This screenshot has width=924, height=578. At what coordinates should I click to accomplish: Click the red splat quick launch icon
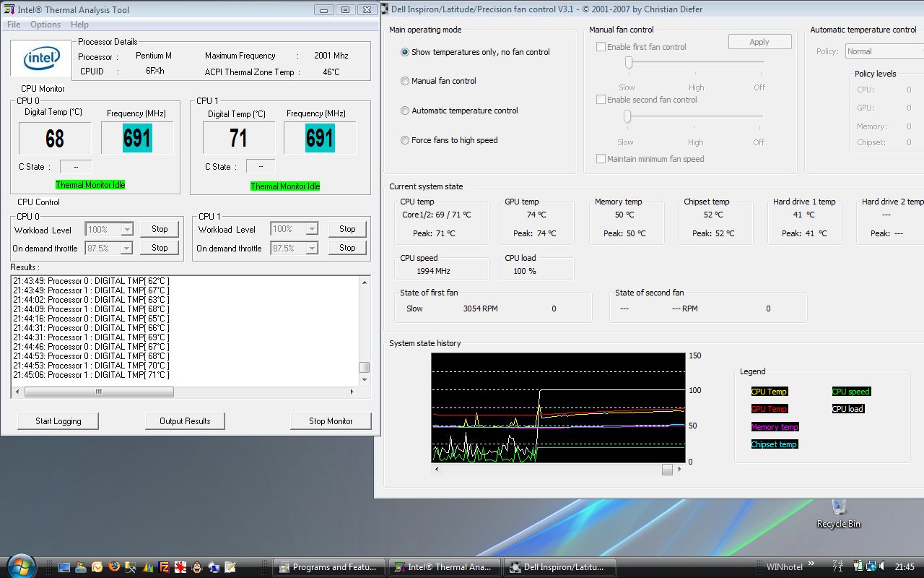pyautogui.click(x=180, y=567)
